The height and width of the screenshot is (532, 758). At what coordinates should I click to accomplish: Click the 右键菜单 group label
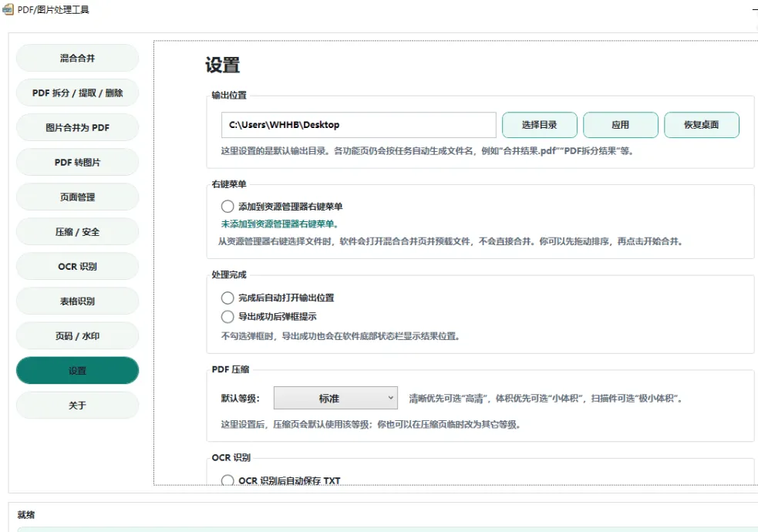coord(229,184)
